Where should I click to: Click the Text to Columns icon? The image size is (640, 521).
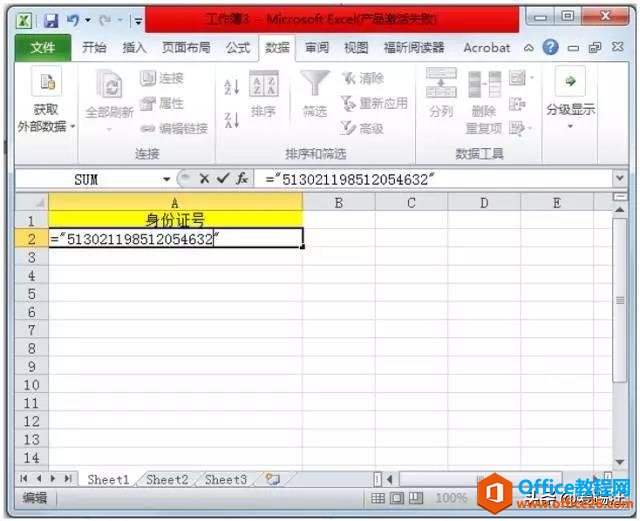point(441,83)
